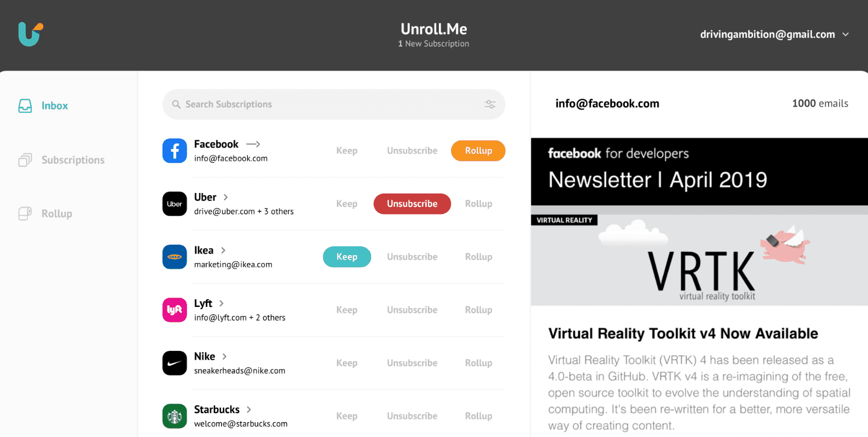
Task: Expand the Starbucks subscription chevron
Action: tap(249, 410)
